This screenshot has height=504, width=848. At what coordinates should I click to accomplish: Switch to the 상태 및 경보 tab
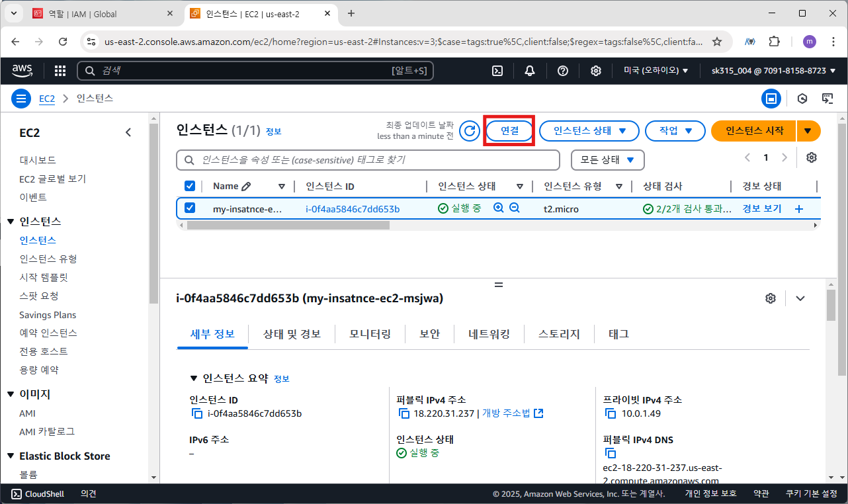(292, 334)
